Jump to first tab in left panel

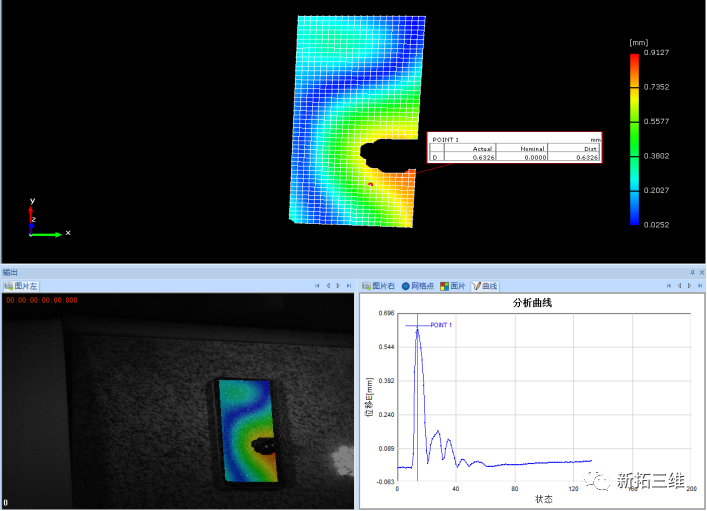[x=317, y=285]
